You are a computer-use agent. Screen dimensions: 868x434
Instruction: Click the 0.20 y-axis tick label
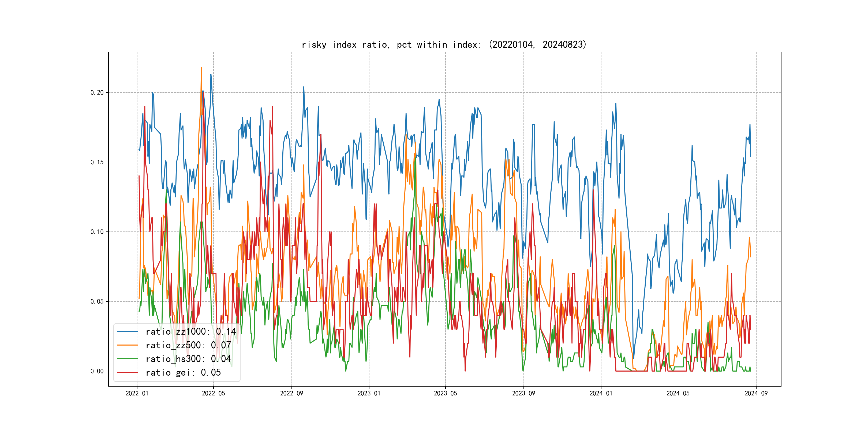pyautogui.click(x=97, y=93)
